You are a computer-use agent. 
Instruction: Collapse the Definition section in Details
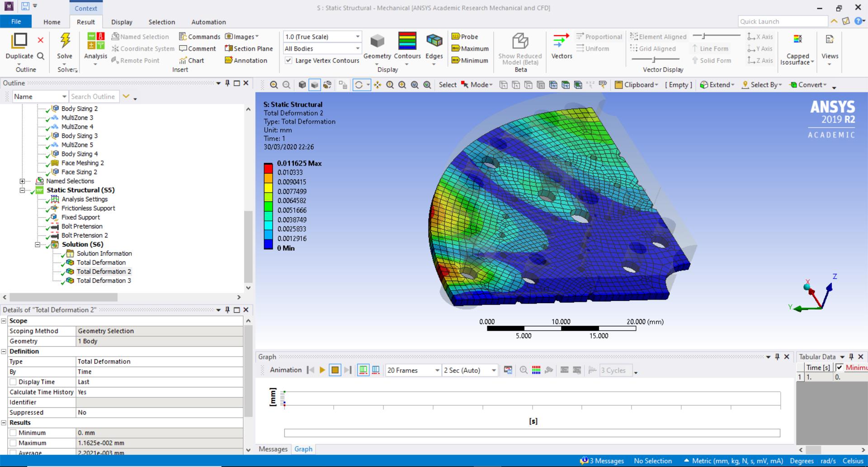click(x=4, y=352)
